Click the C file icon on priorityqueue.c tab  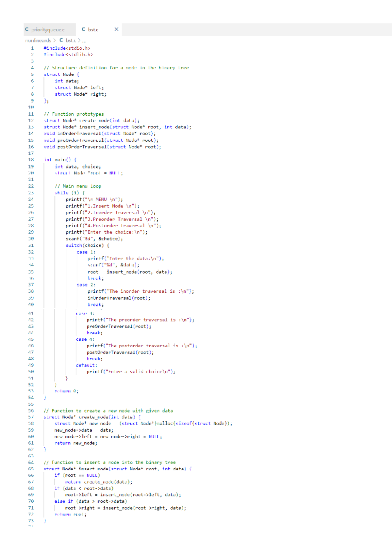[27, 29]
